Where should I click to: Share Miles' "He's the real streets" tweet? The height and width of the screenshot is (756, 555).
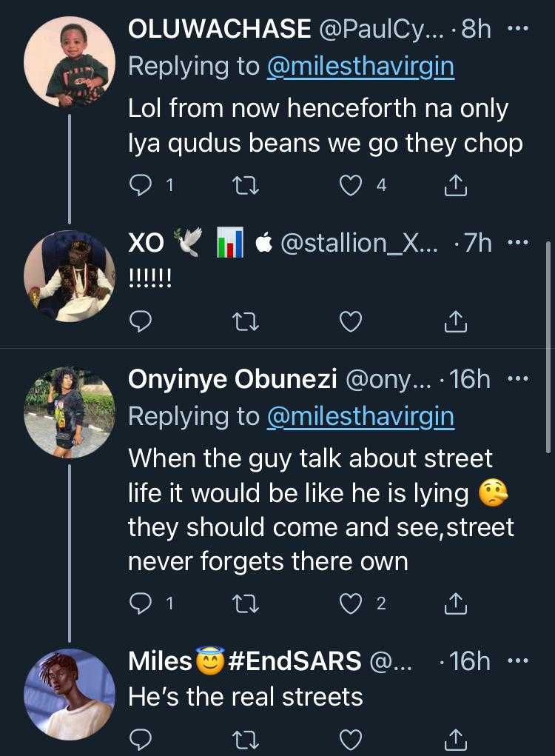click(457, 739)
